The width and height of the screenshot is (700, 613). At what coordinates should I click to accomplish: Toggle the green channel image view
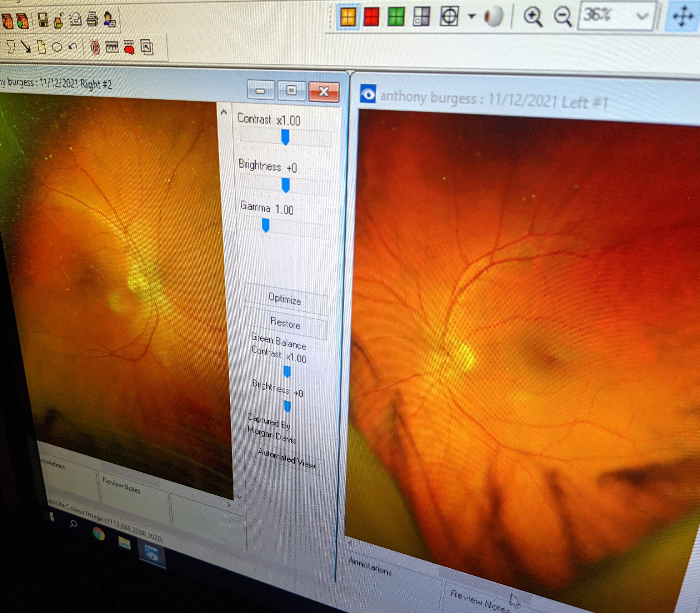tap(396, 17)
